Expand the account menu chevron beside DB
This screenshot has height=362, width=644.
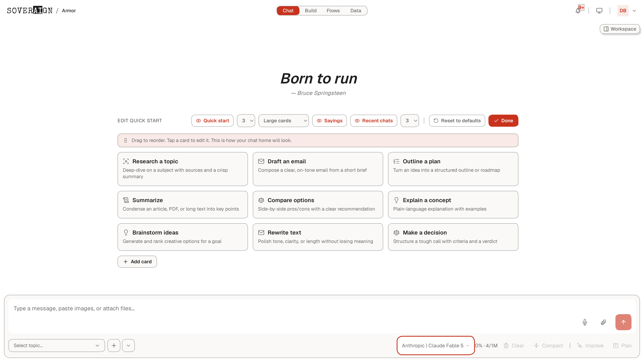coord(634,11)
